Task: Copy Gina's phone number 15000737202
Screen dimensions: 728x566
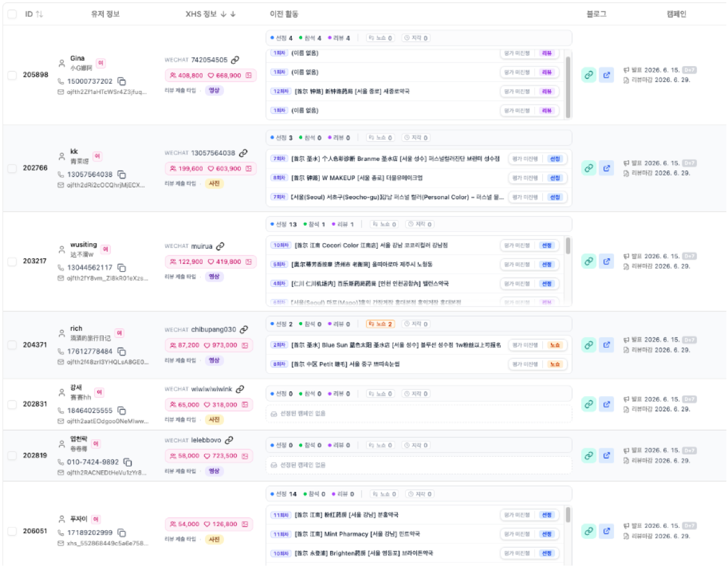Action: pos(121,81)
